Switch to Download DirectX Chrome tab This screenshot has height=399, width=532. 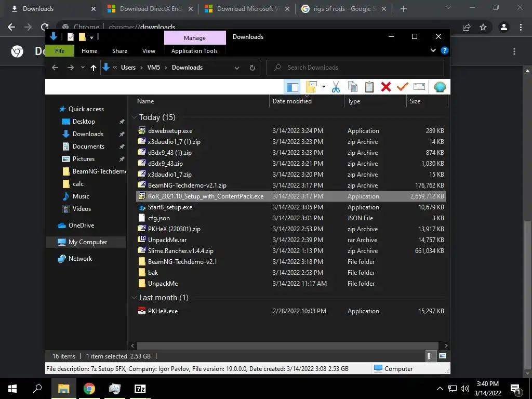click(x=151, y=9)
